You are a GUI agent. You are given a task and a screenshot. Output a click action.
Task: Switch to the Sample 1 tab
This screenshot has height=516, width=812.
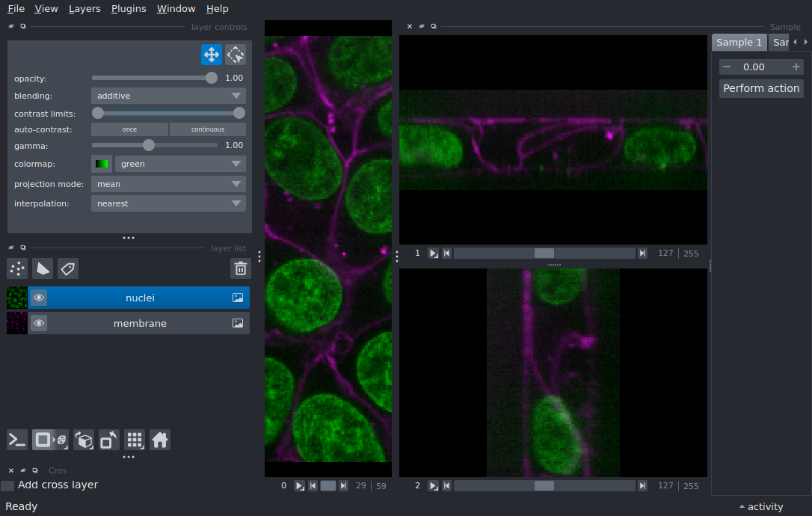pyautogui.click(x=739, y=43)
